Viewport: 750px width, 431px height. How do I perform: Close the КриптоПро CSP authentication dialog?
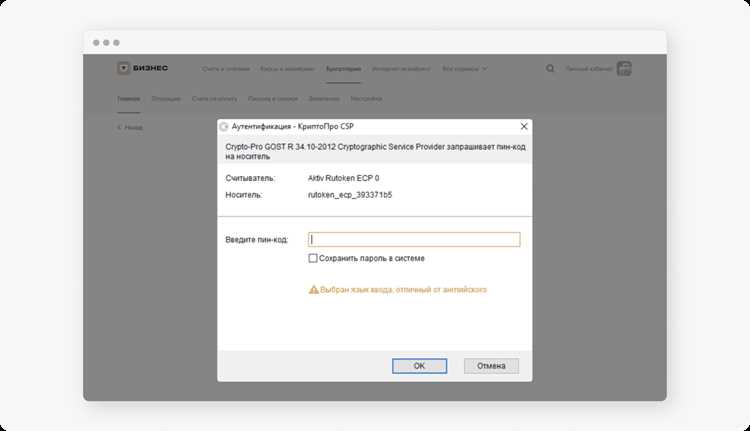[524, 126]
